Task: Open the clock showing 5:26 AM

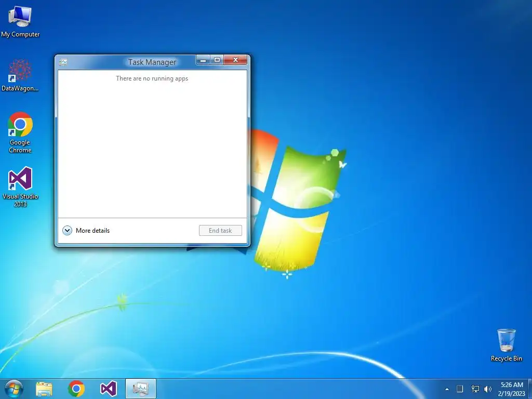Action: (x=512, y=389)
